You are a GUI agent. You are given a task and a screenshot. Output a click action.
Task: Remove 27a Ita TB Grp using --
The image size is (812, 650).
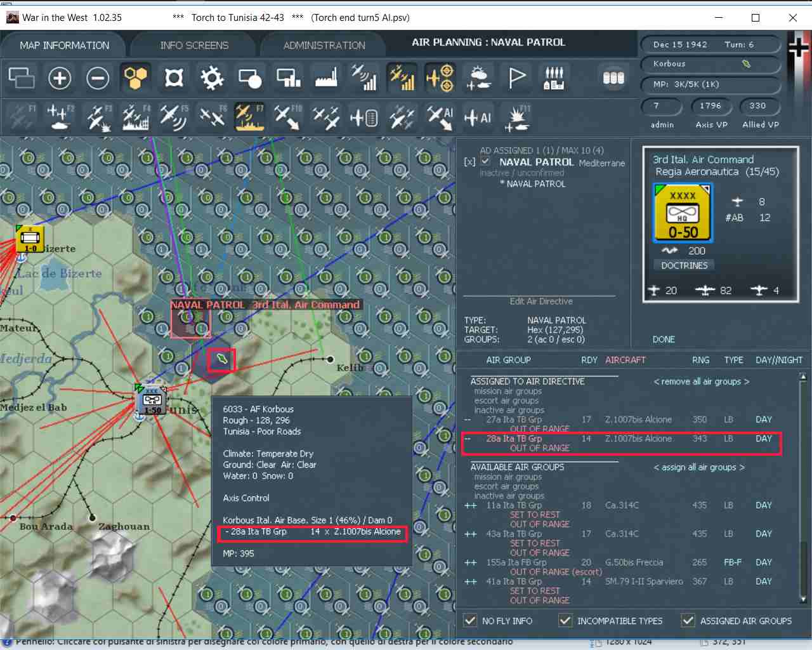point(468,420)
